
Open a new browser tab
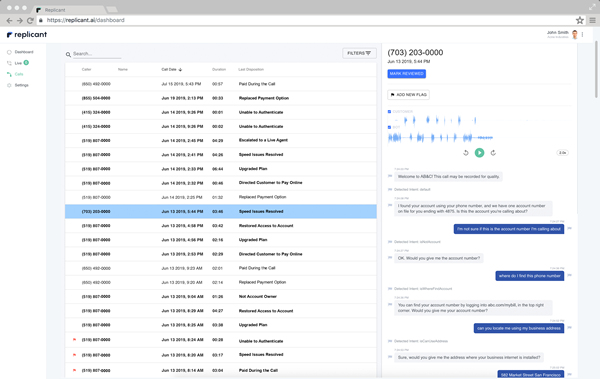coord(112,10)
